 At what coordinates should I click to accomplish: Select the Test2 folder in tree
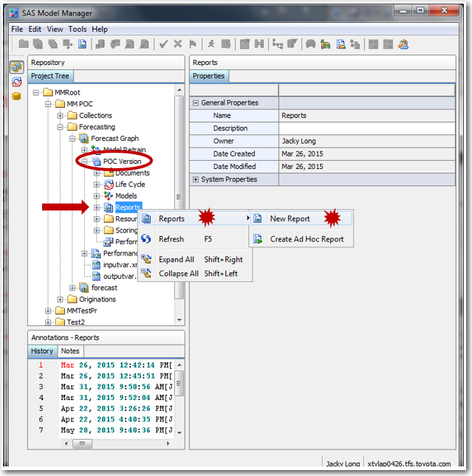[75, 322]
